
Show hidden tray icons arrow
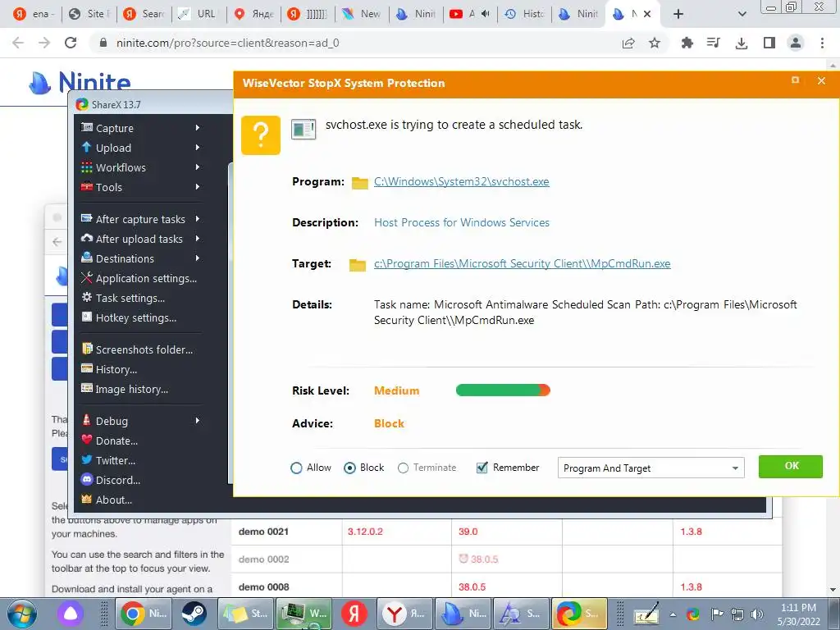click(673, 614)
